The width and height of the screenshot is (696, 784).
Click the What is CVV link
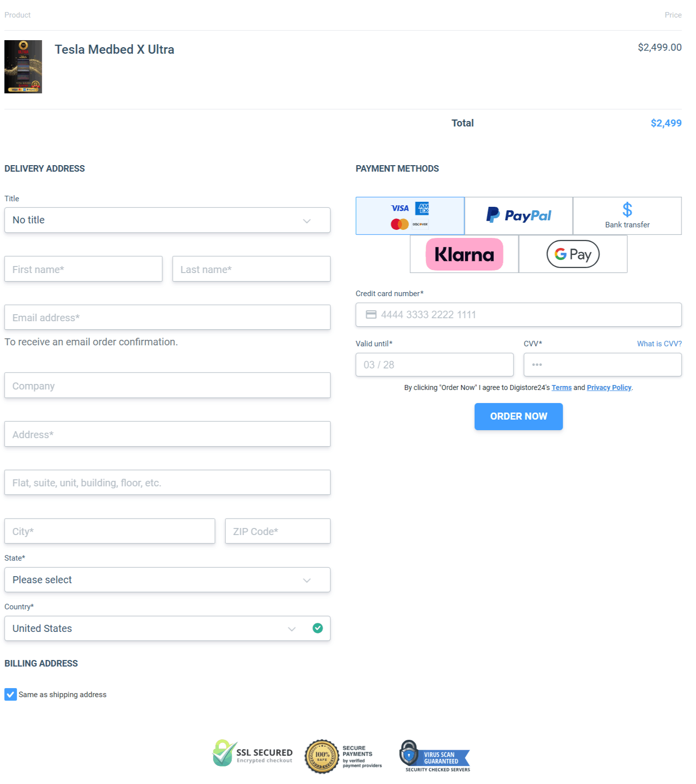point(659,344)
